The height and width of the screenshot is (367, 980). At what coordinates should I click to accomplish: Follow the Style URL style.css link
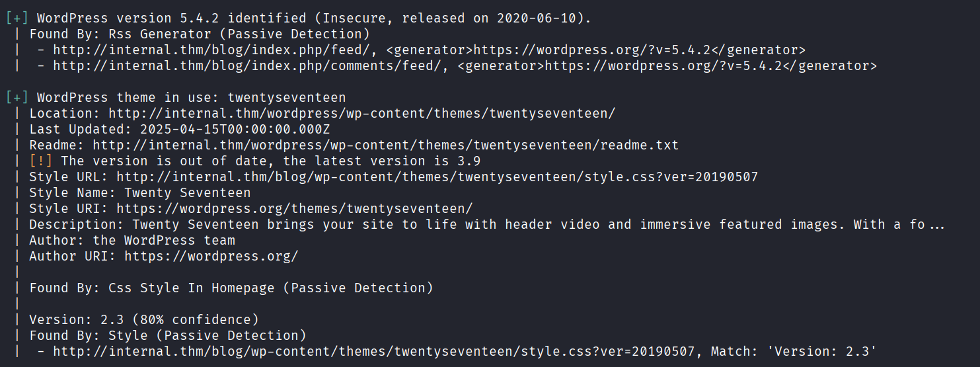coord(437,177)
